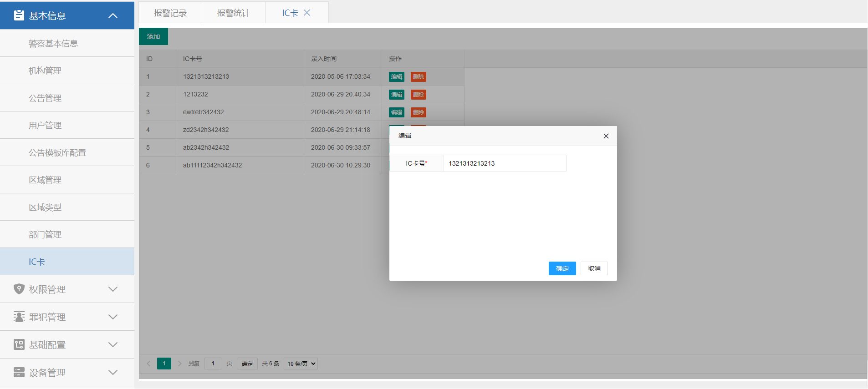Screen dimensions: 868x389
Task: Delete the row with IC卡号 1213232
Action: 418,95
